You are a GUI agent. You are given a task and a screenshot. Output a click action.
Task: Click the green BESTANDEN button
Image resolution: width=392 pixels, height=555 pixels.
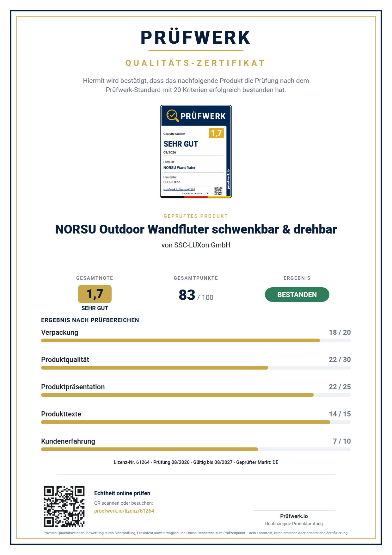297,295
